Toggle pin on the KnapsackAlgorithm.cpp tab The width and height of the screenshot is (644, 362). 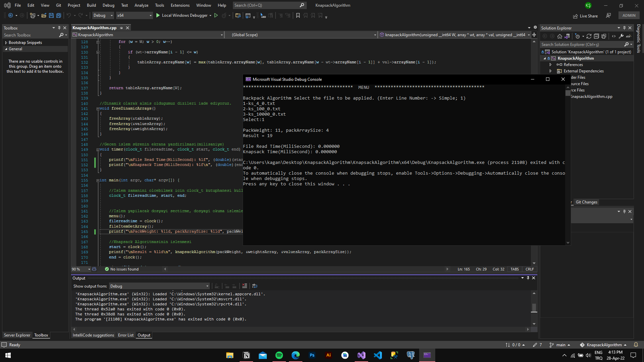tap(121, 28)
